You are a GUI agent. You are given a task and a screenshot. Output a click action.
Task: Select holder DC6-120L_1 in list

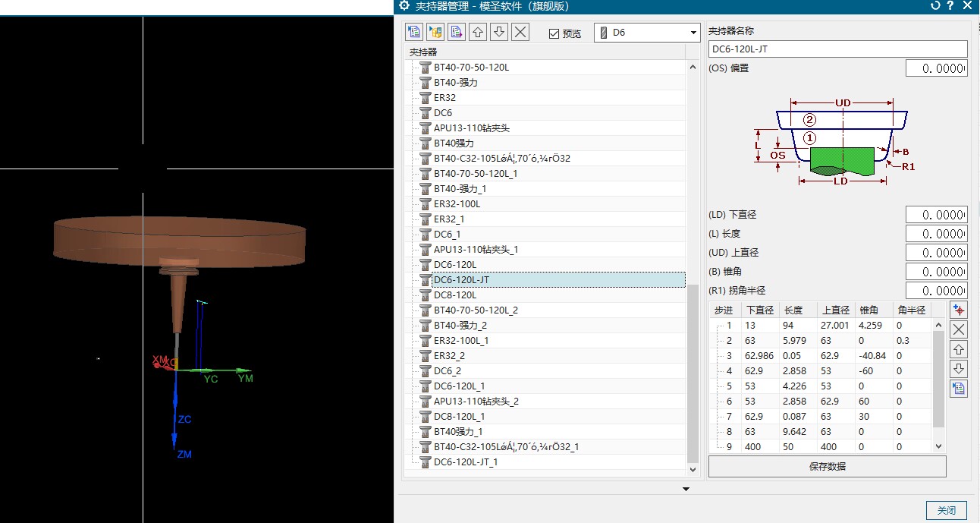click(x=459, y=386)
